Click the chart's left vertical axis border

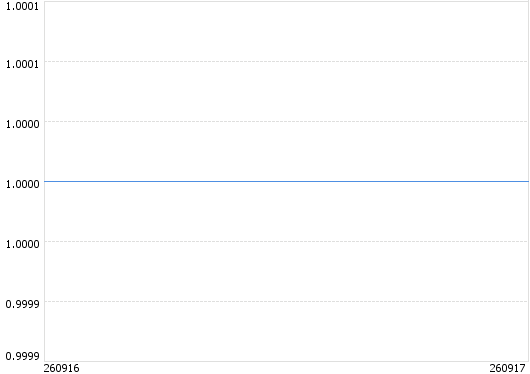(44, 182)
